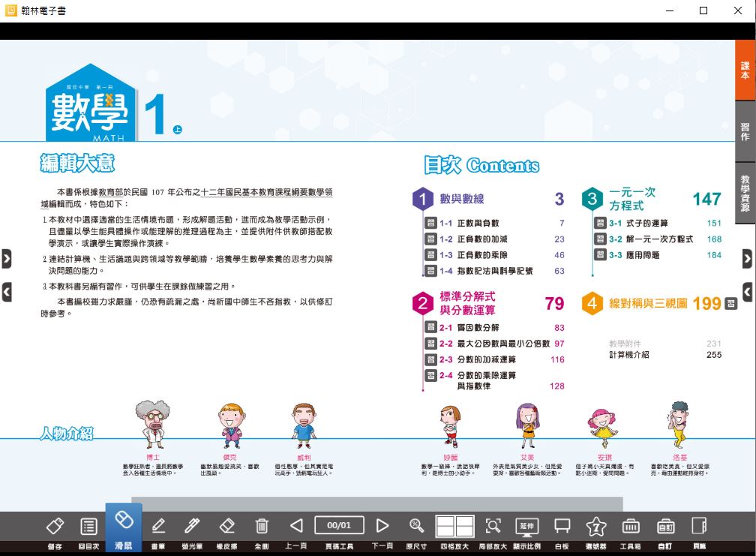Open the 選號器 number picker star icon
The width and height of the screenshot is (756, 556).
click(x=596, y=526)
